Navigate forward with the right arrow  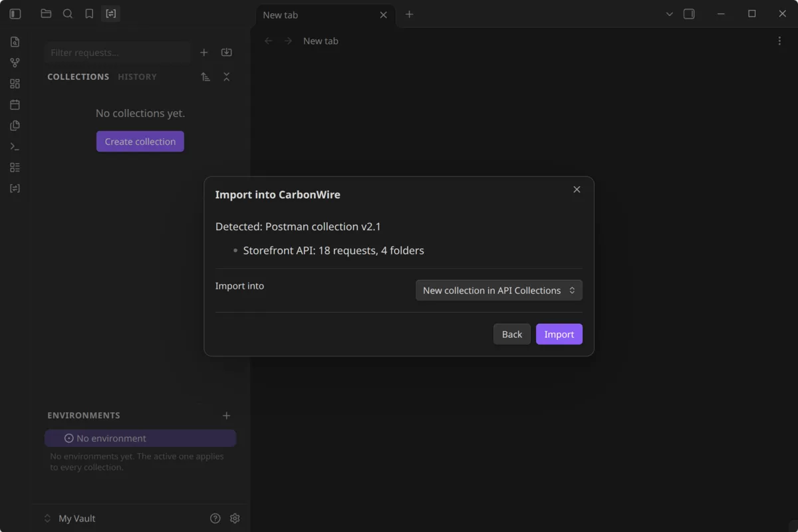(288, 41)
